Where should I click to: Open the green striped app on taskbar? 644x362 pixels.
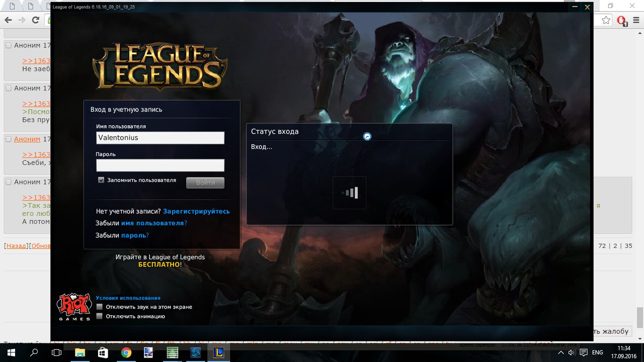click(x=173, y=352)
